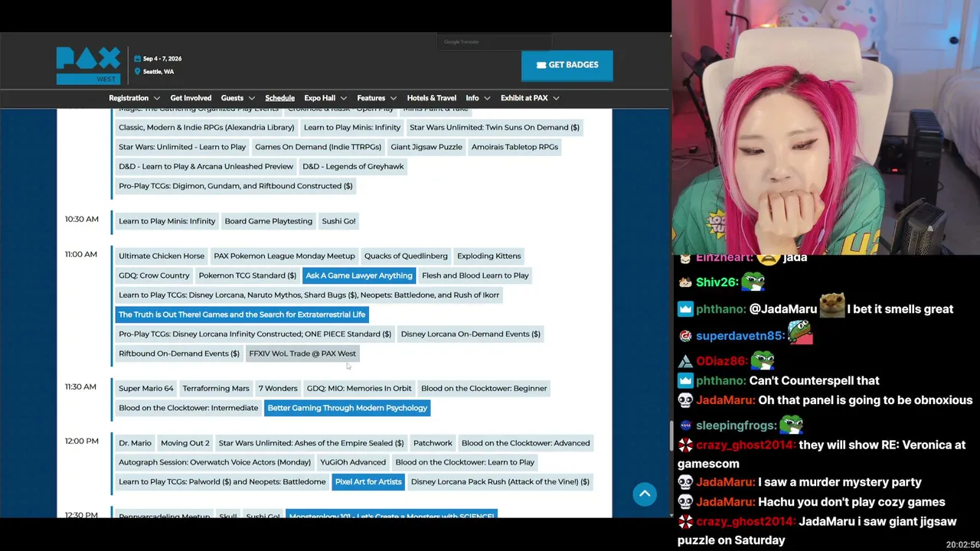Image resolution: width=980 pixels, height=551 pixels.
Task: Click the badge next to sleepingfrogs' username
Action: [685, 425]
